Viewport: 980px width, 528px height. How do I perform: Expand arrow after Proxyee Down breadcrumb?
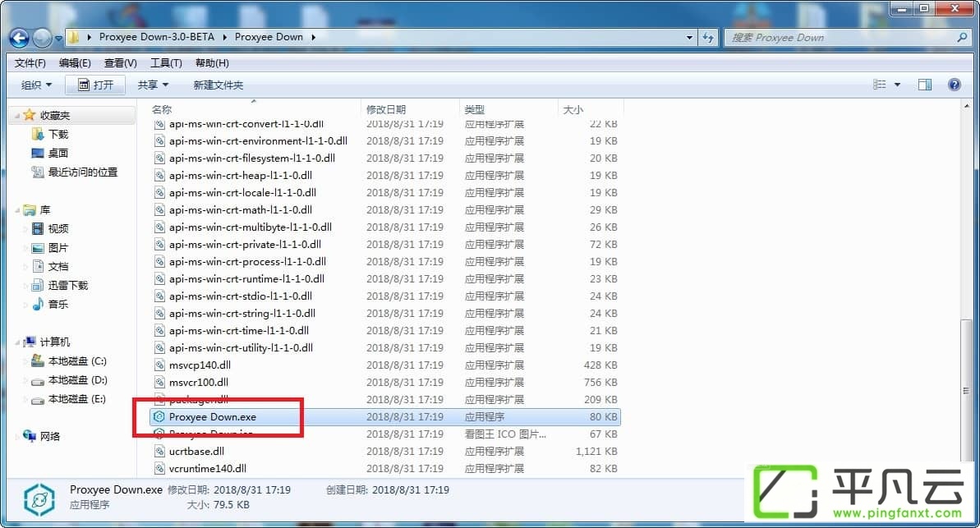(x=313, y=37)
